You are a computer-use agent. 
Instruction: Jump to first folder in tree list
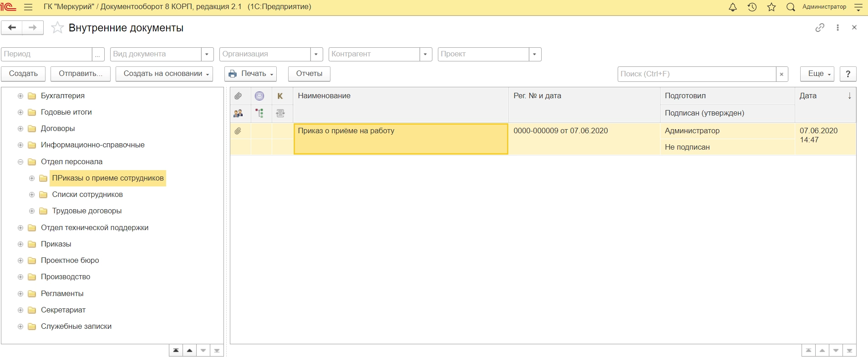[x=176, y=351]
